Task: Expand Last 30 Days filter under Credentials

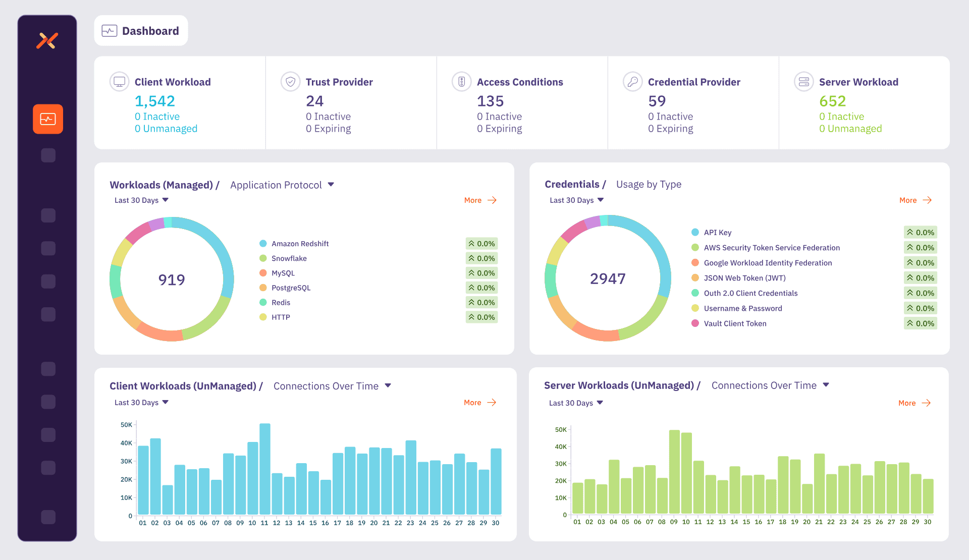Action: coord(577,200)
